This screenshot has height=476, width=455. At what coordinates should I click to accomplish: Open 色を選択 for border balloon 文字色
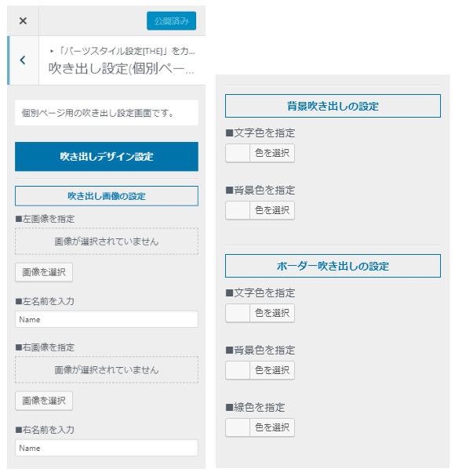[272, 313]
